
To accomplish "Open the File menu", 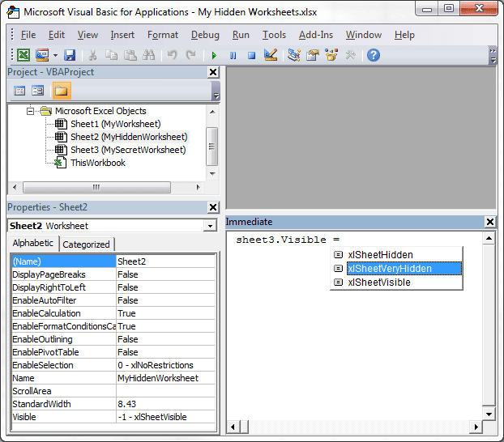I will (28, 35).
